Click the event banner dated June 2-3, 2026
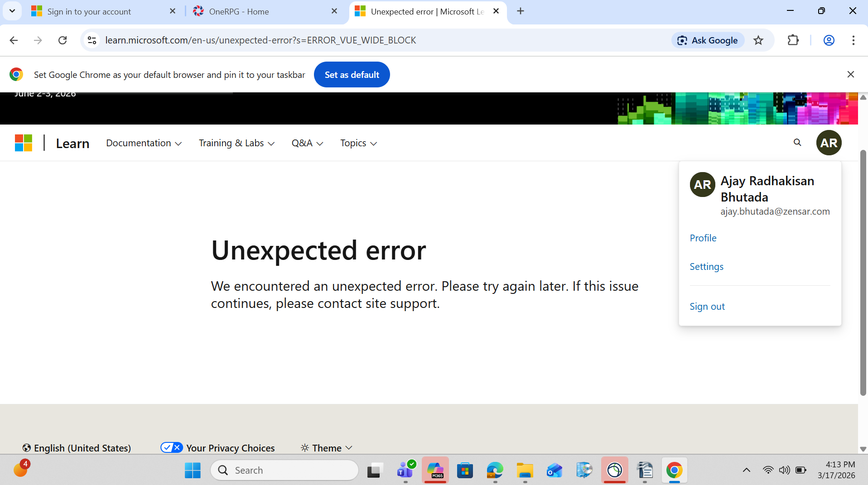This screenshot has height=485, width=868. pyautogui.click(x=429, y=108)
